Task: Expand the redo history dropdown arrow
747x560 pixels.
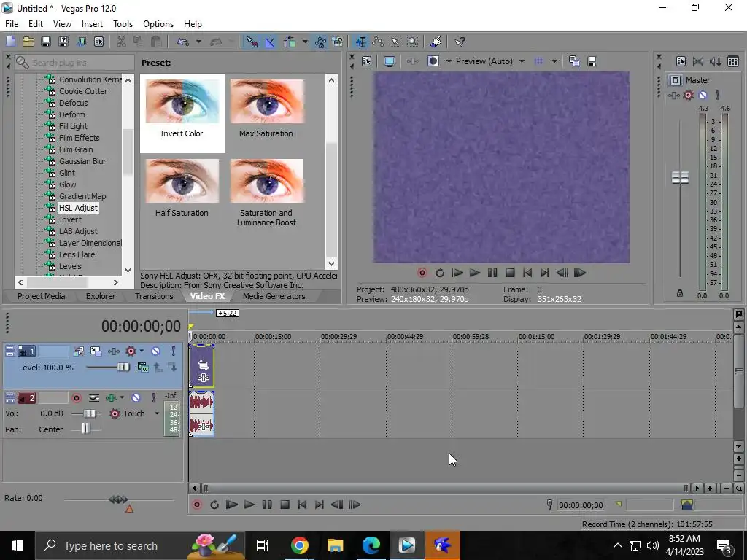Action: point(231,42)
